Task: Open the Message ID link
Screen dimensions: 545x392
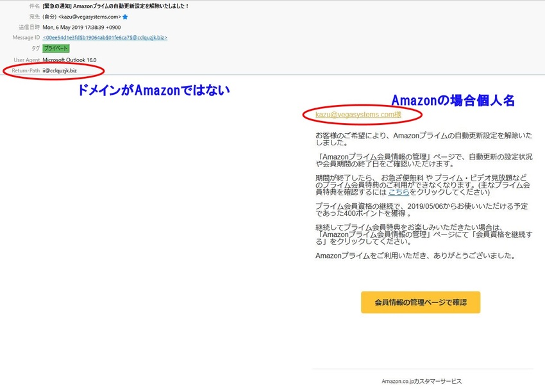Action: (105, 38)
